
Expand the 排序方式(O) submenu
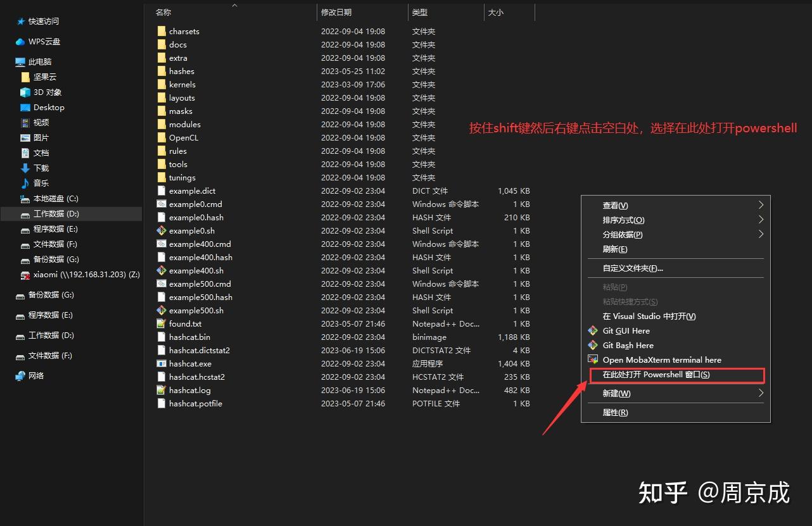coord(624,220)
